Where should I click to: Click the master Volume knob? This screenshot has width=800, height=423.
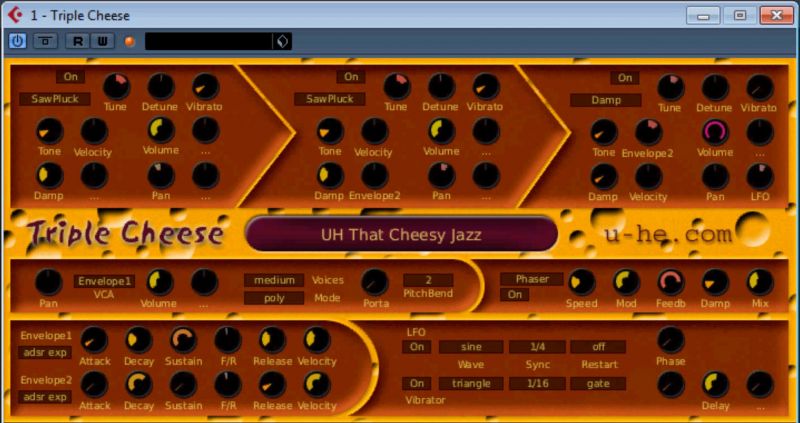(160, 282)
